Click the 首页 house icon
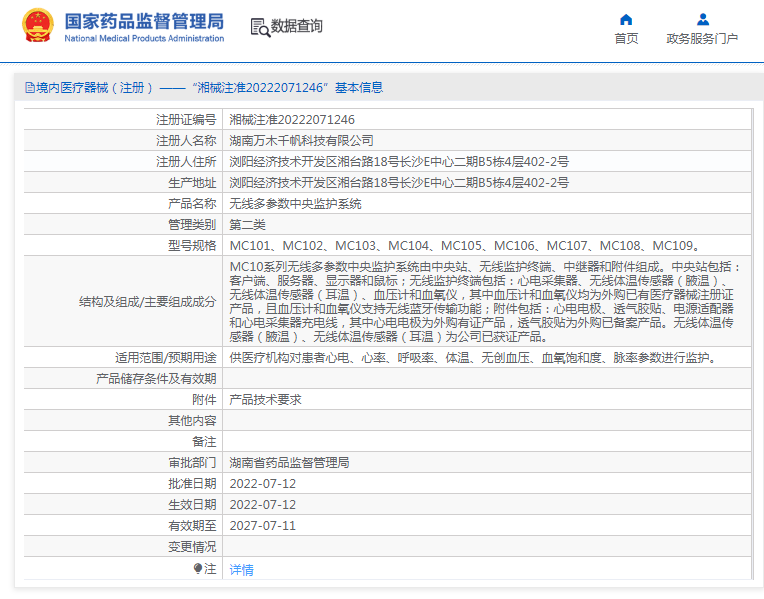Image resolution: width=764 pixels, height=599 pixels. [626, 19]
